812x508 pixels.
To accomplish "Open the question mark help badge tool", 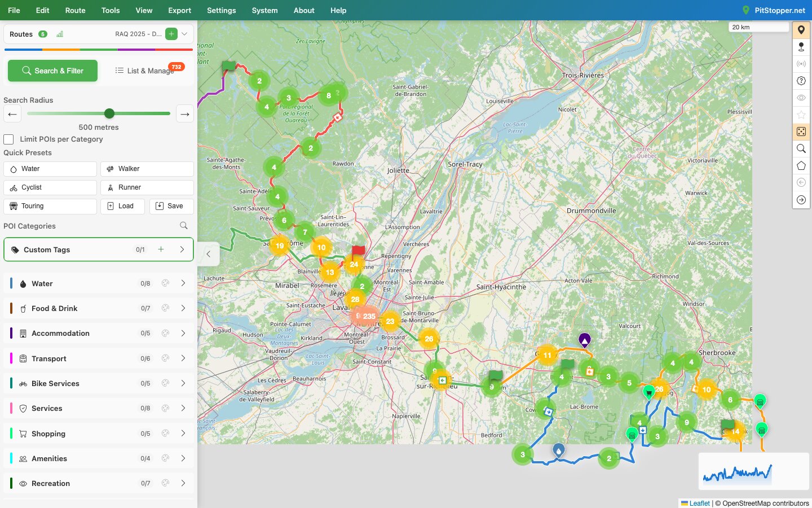I will point(801,81).
